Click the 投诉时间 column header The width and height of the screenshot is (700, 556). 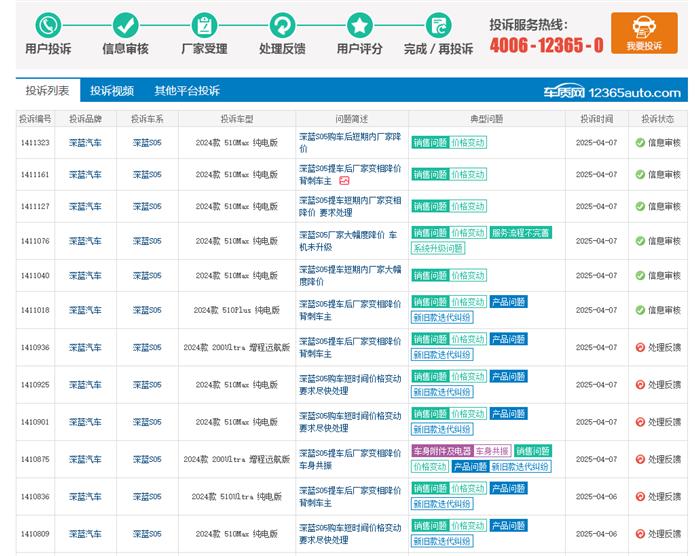pyautogui.click(x=596, y=119)
